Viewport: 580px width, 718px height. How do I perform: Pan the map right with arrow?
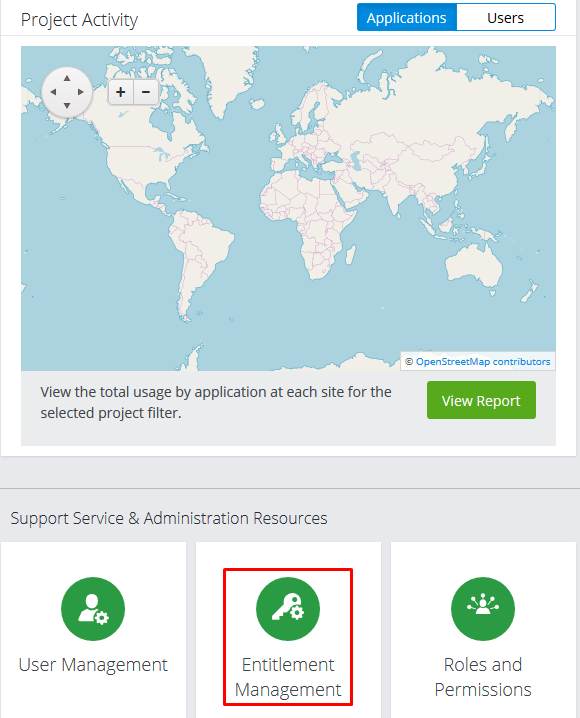point(81,92)
